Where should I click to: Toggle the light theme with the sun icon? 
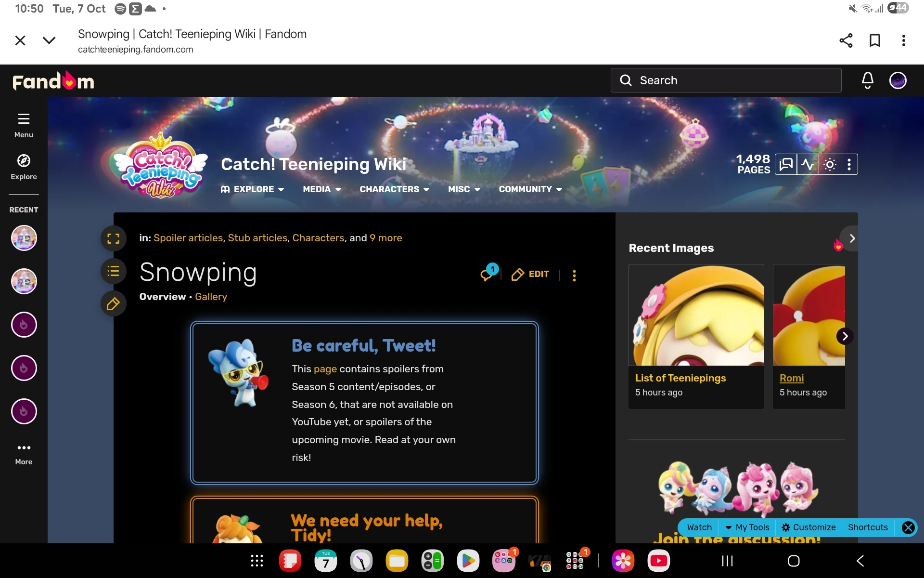[830, 164]
